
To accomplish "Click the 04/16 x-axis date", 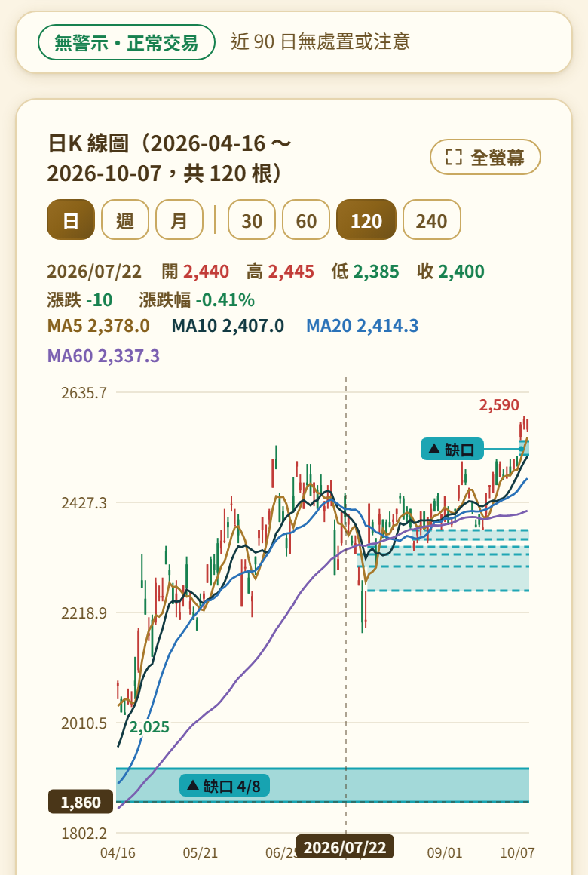I will click(x=118, y=852).
